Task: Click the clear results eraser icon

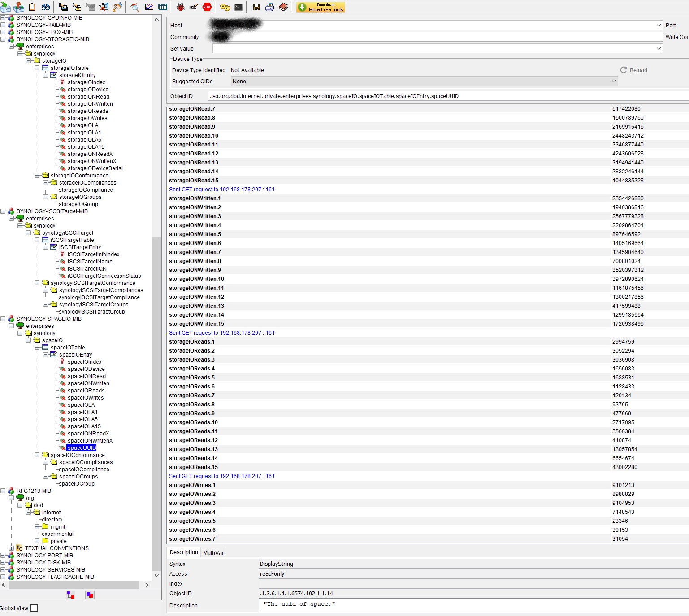Action: click(x=194, y=7)
